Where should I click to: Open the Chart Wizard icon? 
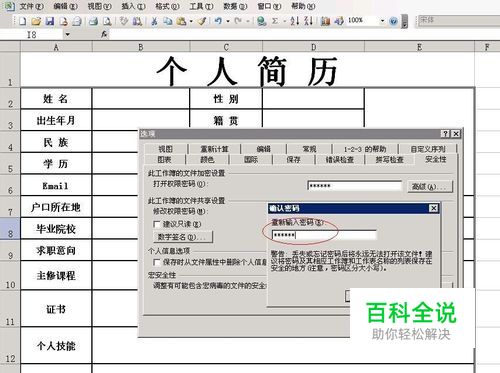point(325,21)
